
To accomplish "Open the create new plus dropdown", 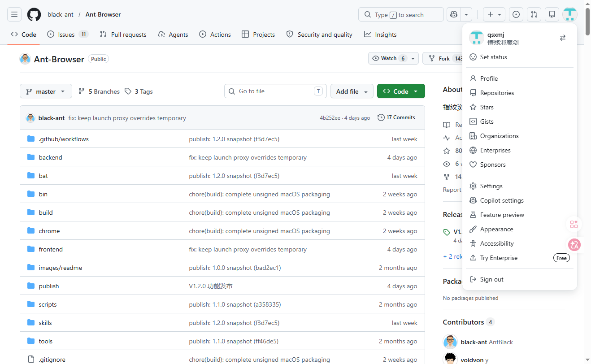I will pos(494,14).
